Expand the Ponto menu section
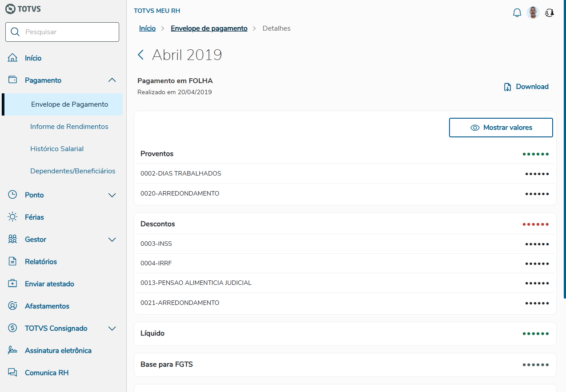The image size is (566, 392). (x=112, y=195)
